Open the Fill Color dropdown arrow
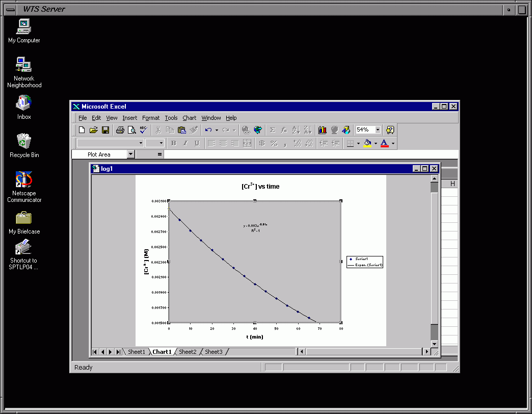This screenshot has width=532, height=414. point(376,144)
